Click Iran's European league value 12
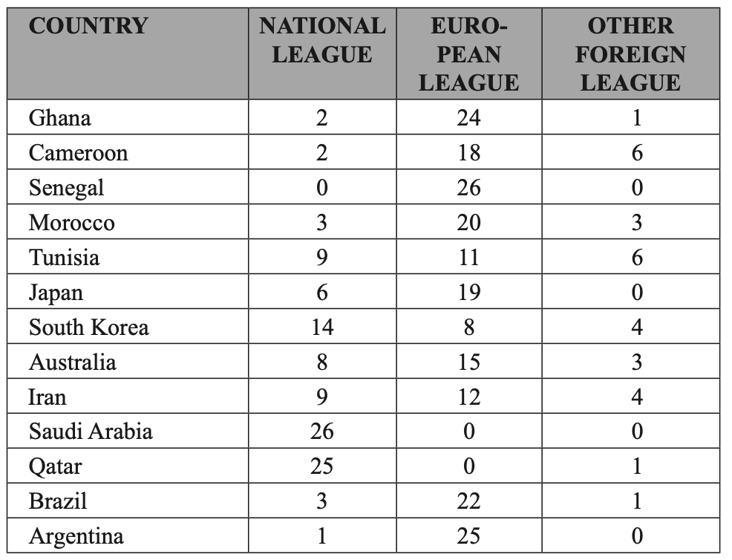Viewport: 732px width, 560px height. 468,397
